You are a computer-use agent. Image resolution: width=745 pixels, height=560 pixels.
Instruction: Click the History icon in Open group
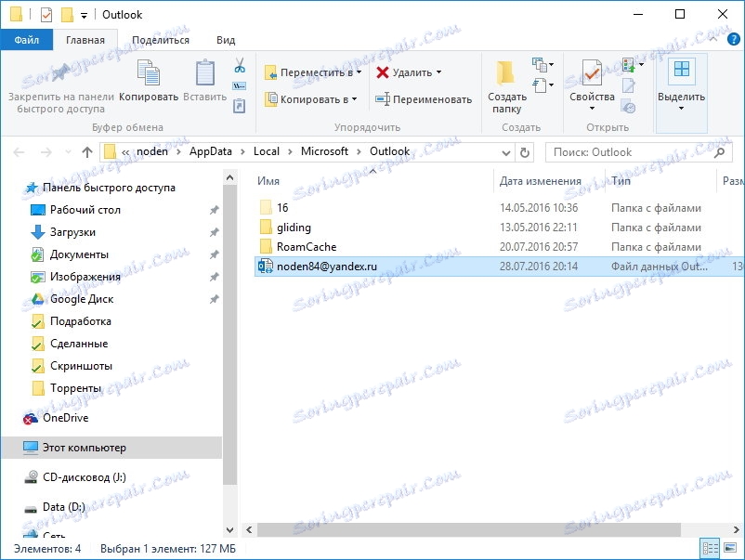(x=628, y=107)
